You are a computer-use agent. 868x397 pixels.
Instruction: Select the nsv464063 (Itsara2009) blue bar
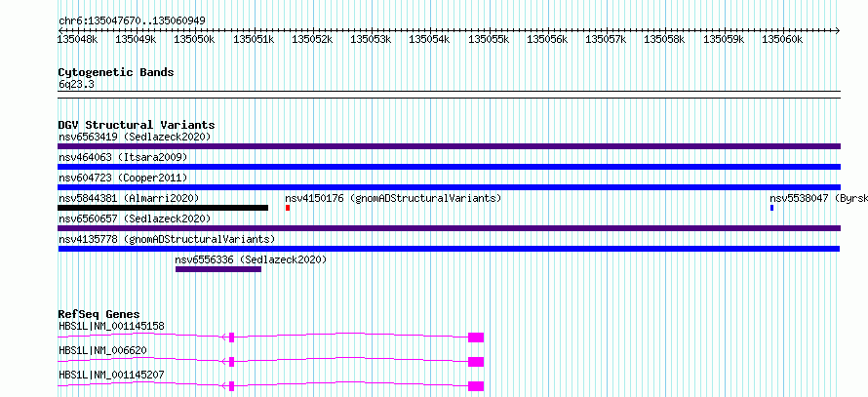pyautogui.click(x=449, y=167)
